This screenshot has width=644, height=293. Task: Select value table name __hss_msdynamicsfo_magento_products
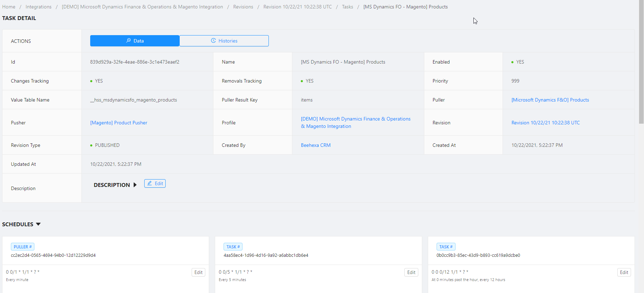point(134,100)
